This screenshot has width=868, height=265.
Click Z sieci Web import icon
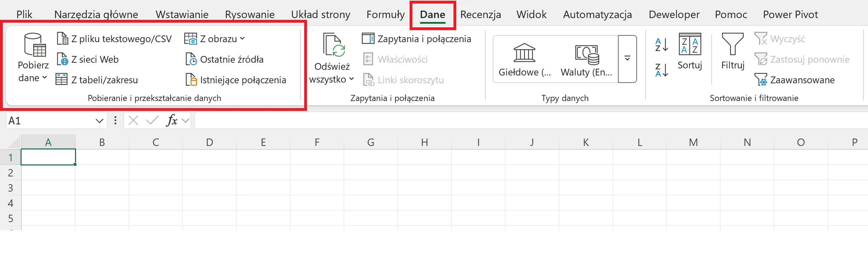point(63,60)
